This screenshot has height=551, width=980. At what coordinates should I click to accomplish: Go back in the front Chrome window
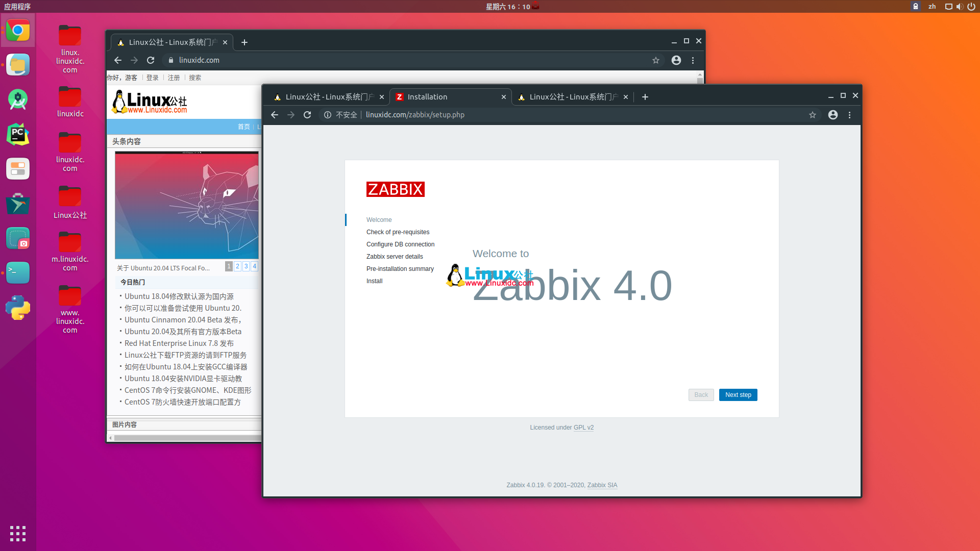click(275, 115)
